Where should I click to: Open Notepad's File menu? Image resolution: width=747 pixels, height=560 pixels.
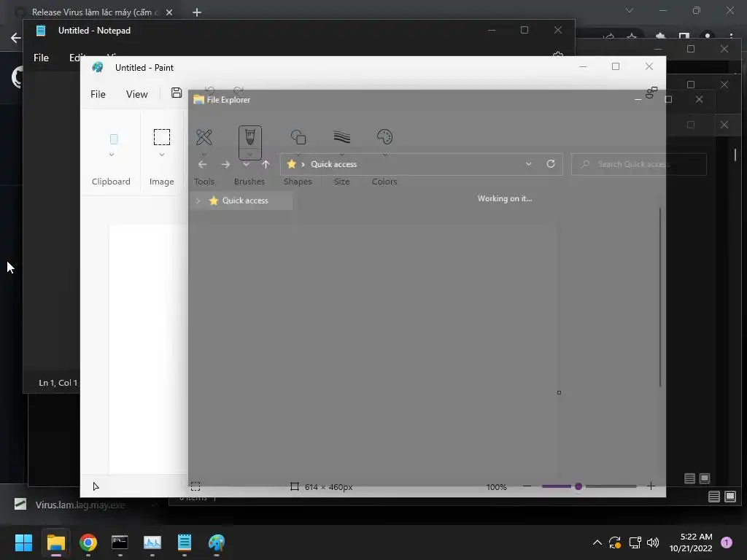(41, 58)
